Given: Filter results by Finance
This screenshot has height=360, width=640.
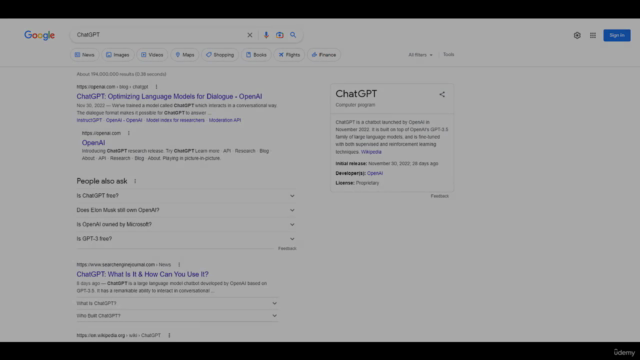Looking at the screenshot, I should (x=324, y=55).
